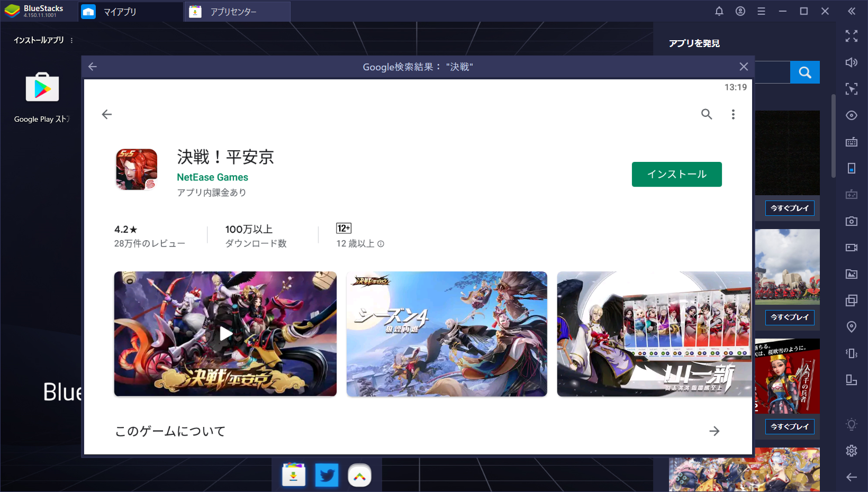Viewport: 868px width, 492px height.
Task: Open the media manager picture icon
Action: (x=852, y=274)
